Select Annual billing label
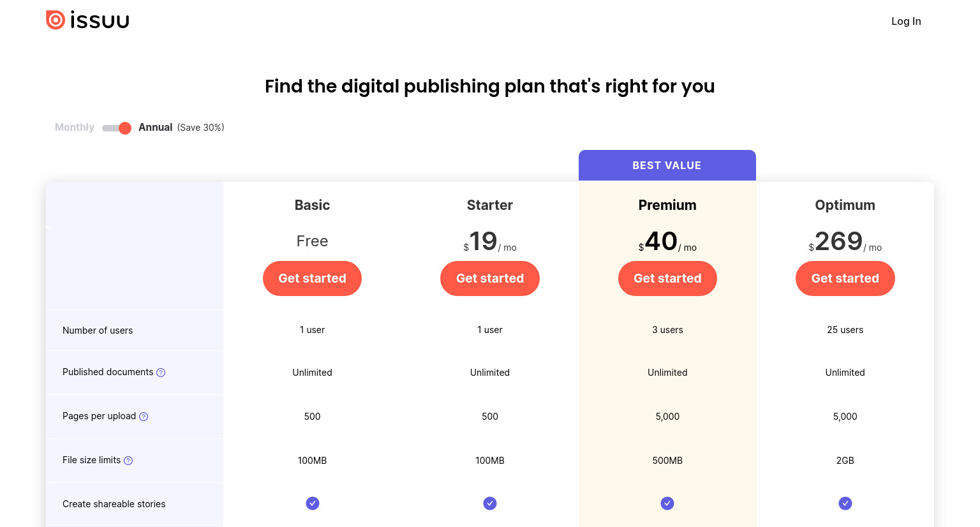 156,128
